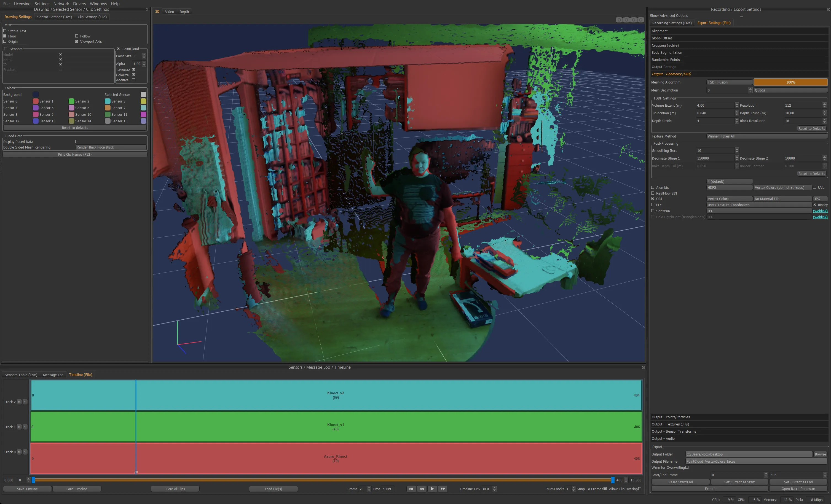Expand the Body Segmentation section
Viewport: 831px width, 504px height.
pos(739,53)
